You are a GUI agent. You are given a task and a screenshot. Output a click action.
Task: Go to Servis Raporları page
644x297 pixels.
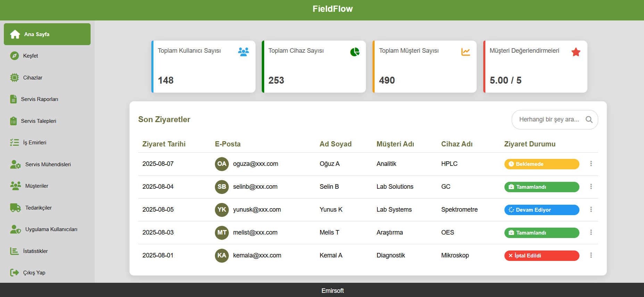tap(39, 99)
